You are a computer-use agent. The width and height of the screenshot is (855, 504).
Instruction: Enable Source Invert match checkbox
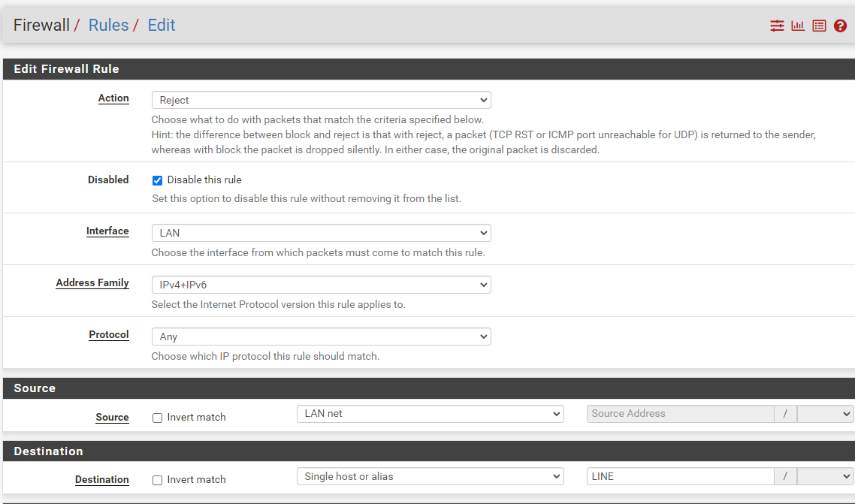pos(158,418)
